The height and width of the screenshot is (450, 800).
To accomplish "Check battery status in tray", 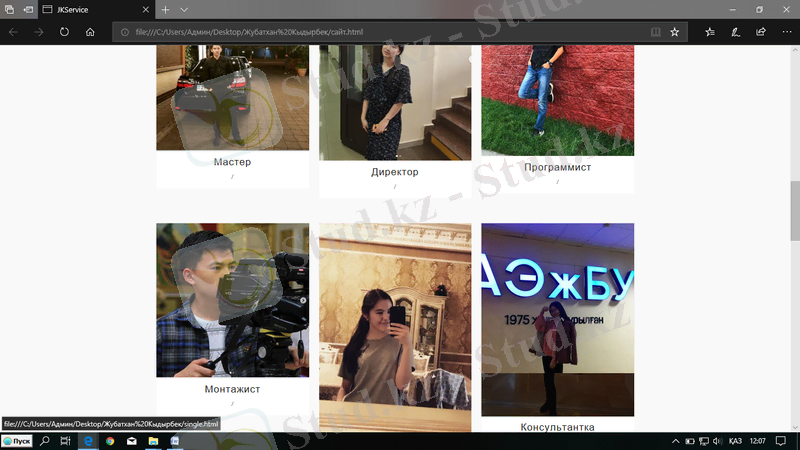I will point(690,441).
